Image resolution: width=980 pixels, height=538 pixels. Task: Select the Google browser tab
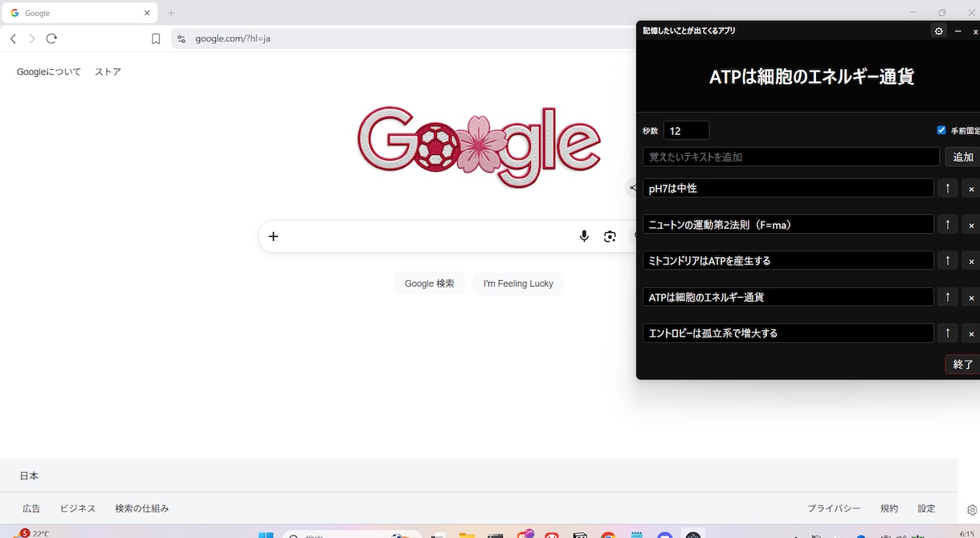click(x=80, y=13)
